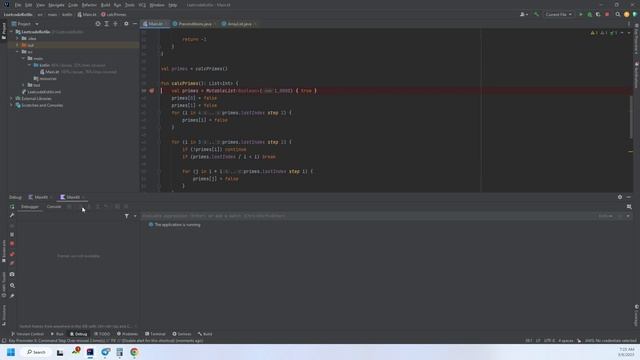Click the green Run arrow in toolbar
Viewport: 640px width, 360px height.
(x=581, y=14)
